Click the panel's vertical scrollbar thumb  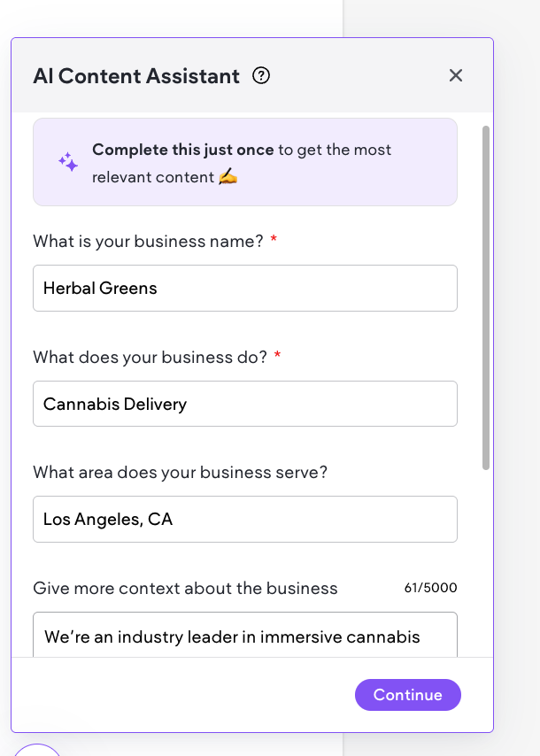coord(486,297)
